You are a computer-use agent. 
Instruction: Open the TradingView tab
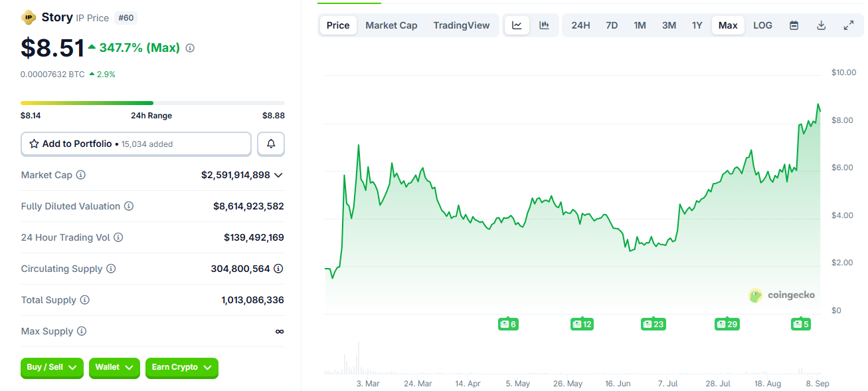pyautogui.click(x=462, y=25)
